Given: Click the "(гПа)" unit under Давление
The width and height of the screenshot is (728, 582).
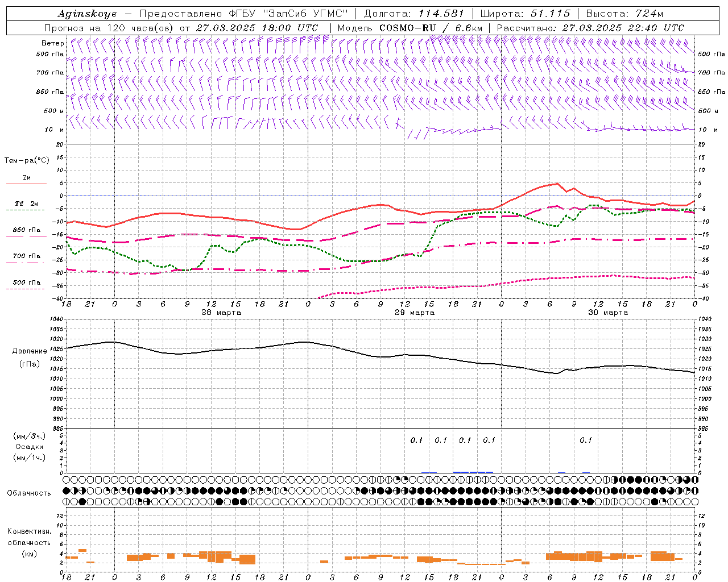Looking at the screenshot, I should pos(30,364).
